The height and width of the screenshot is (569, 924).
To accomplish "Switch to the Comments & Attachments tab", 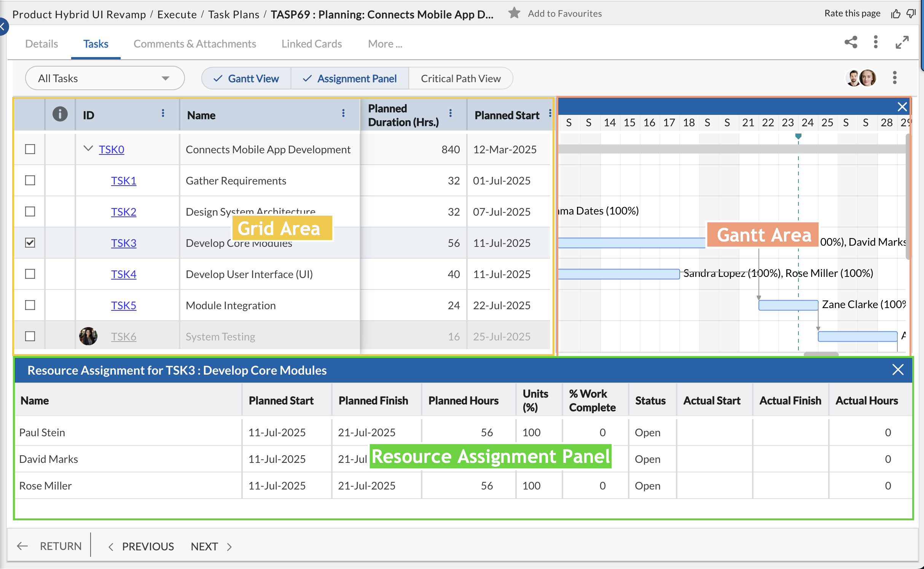I will pos(194,44).
